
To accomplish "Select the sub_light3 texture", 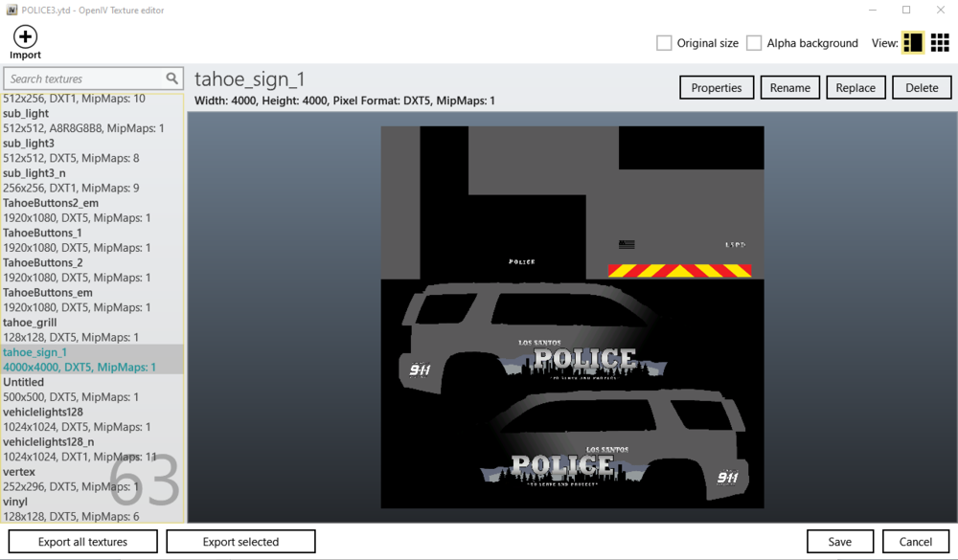I will (92, 151).
